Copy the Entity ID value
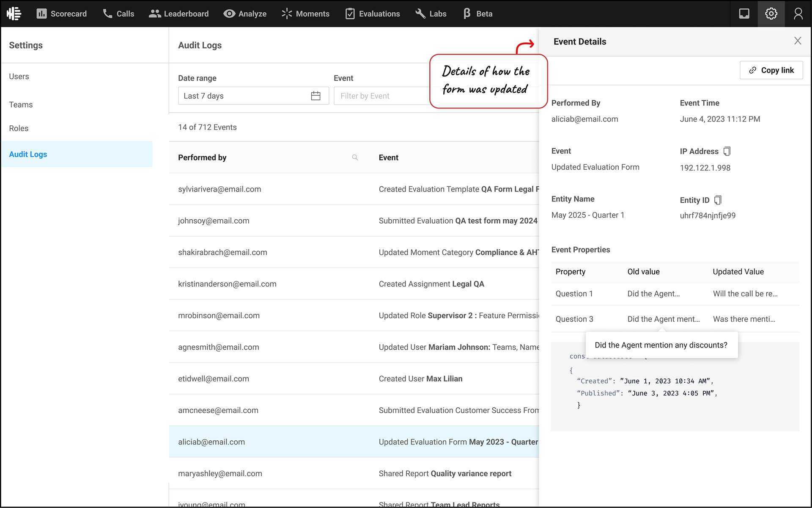The image size is (812, 508). point(718,200)
